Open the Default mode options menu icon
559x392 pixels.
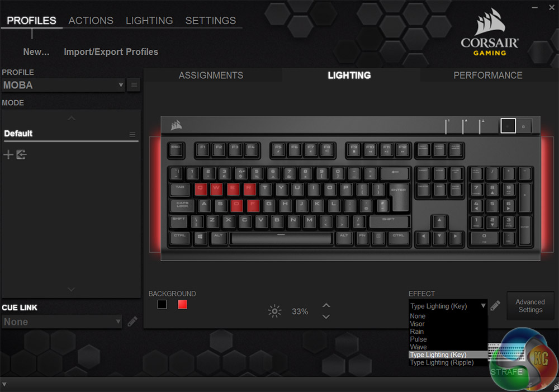132,134
